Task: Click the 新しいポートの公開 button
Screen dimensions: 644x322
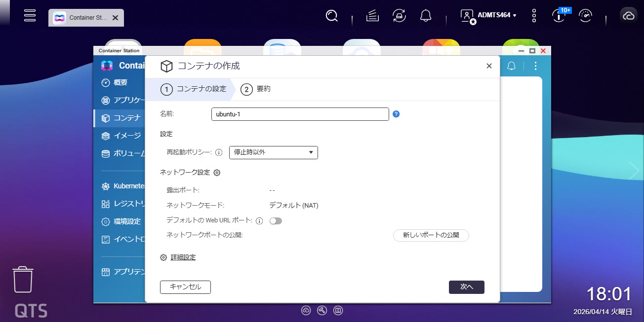Action: (x=431, y=235)
